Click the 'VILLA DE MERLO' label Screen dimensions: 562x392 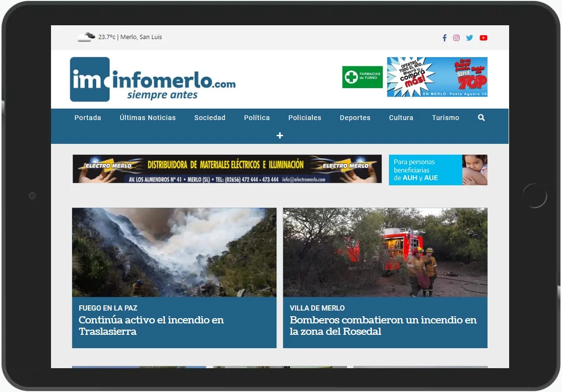pos(317,308)
